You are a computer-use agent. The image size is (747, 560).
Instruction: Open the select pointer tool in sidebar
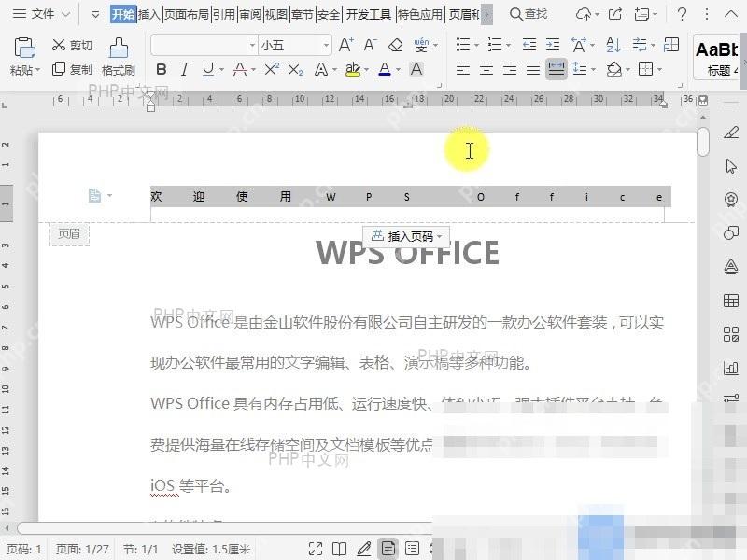point(731,166)
